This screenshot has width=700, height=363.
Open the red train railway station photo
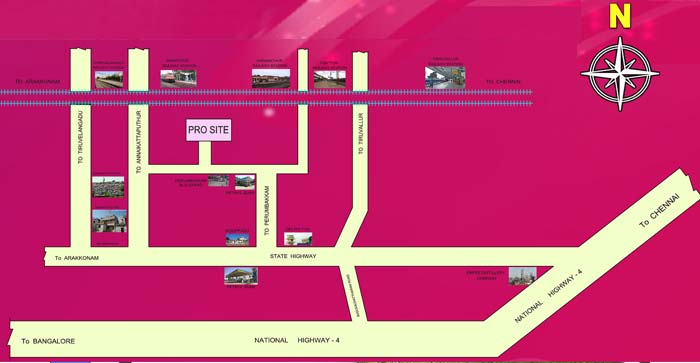tap(178, 79)
